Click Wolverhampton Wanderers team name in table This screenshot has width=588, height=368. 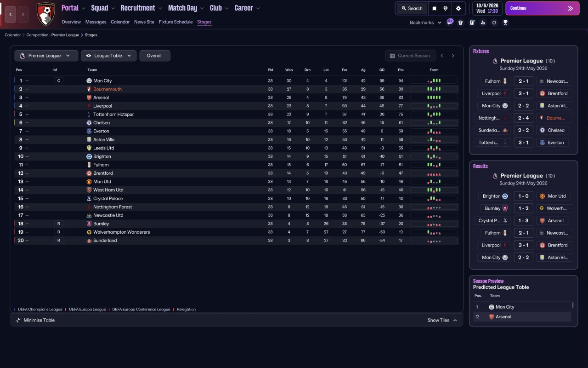pos(122,232)
